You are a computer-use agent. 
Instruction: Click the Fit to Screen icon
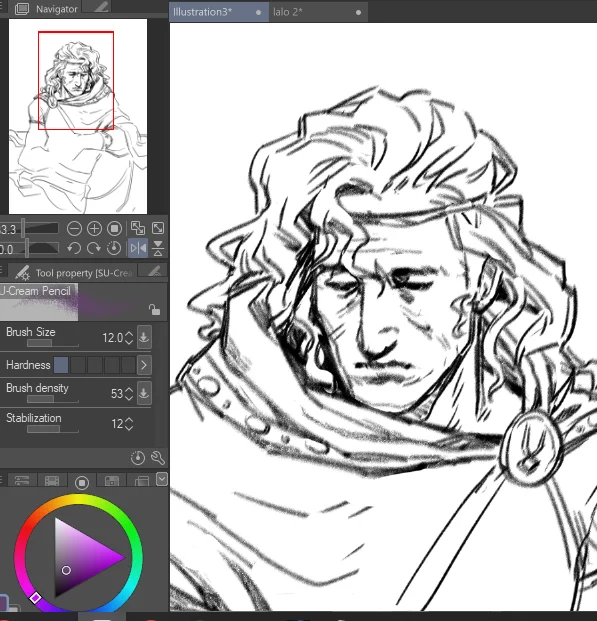158,229
